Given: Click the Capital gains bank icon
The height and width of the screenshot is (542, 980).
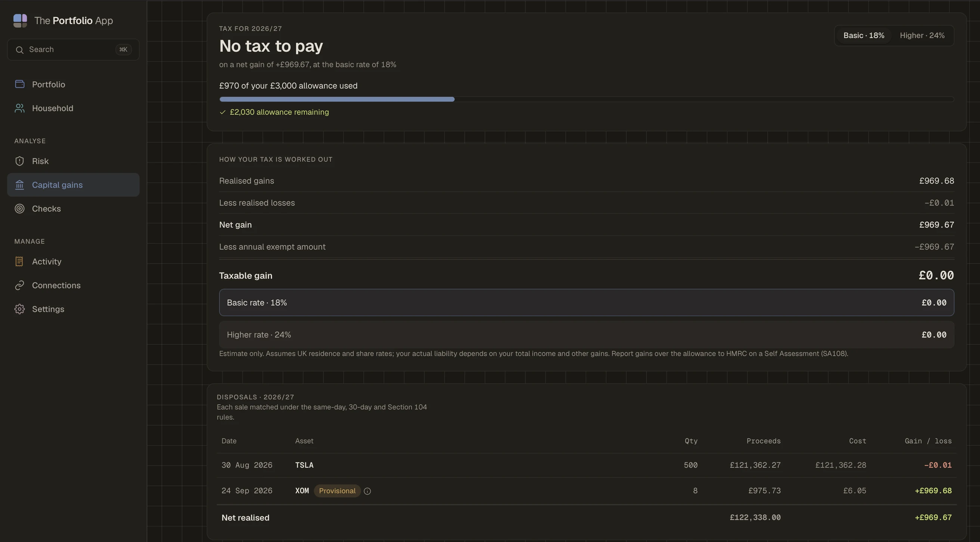Looking at the screenshot, I should (x=19, y=185).
